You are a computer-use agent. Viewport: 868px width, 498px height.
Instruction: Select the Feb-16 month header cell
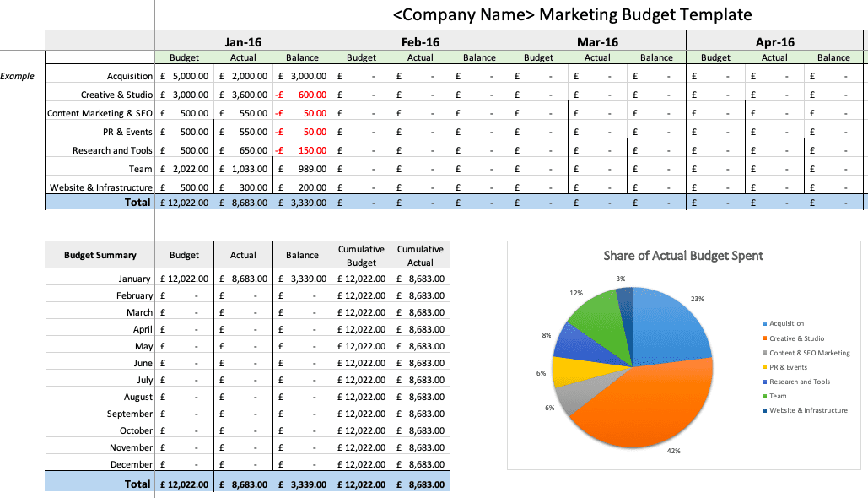[x=419, y=41]
